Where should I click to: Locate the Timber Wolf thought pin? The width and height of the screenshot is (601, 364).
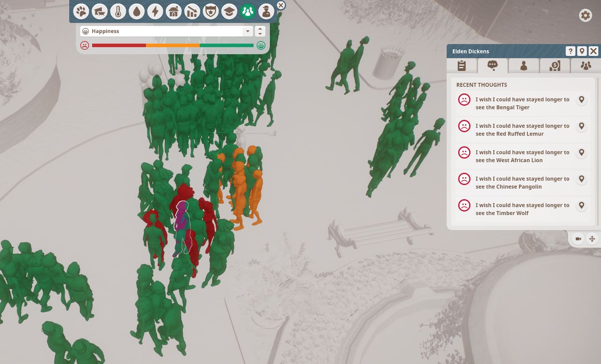(x=582, y=206)
